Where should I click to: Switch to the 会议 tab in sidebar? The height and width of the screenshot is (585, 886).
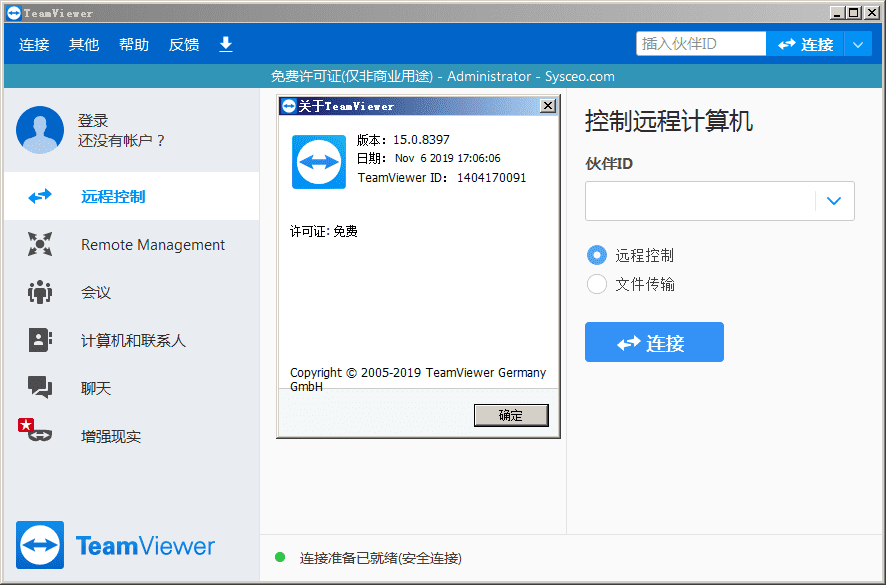pyautogui.click(x=131, y=292)
